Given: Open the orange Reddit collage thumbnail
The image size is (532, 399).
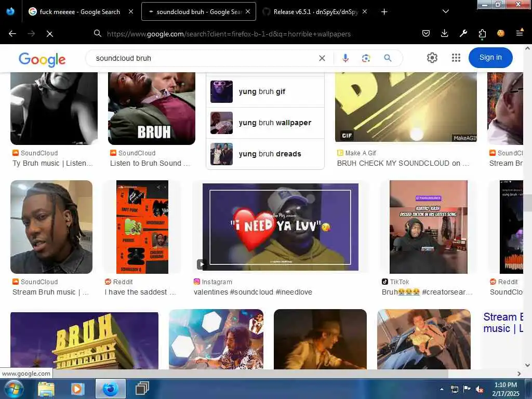Looking at the screenshot, I should pos(142,227).
